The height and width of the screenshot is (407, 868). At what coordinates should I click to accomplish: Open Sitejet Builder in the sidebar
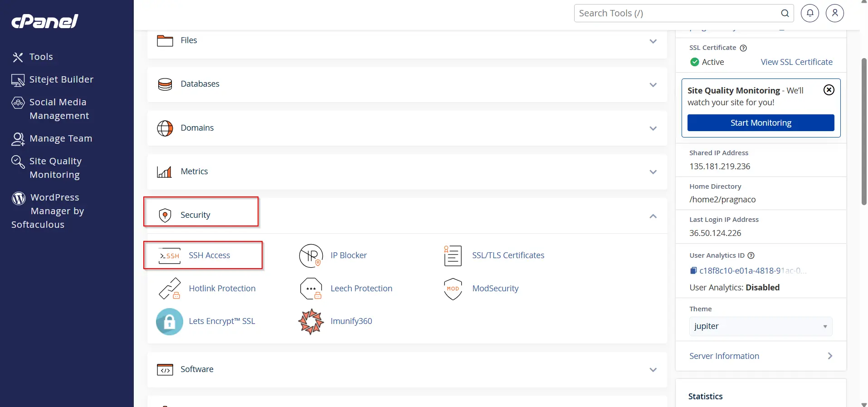(61, 79)
